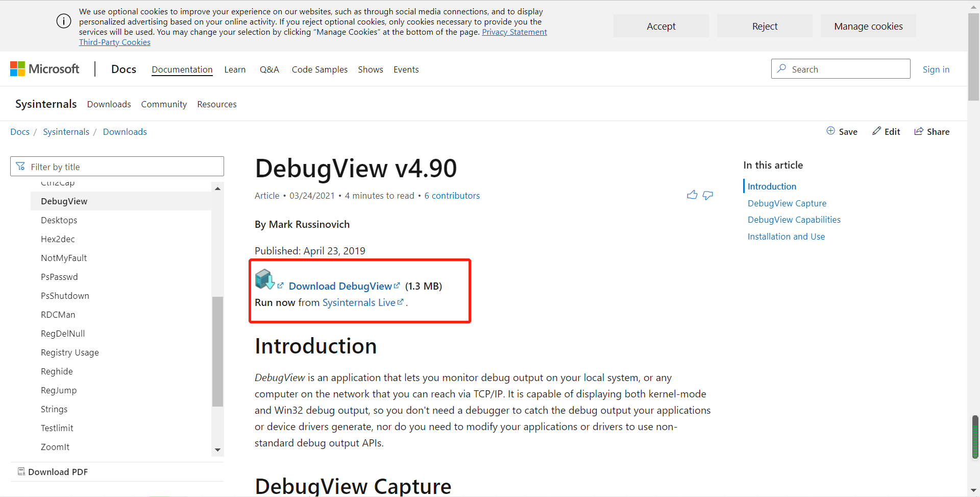Open the Manage cookies settings

(x=868, y=26)
